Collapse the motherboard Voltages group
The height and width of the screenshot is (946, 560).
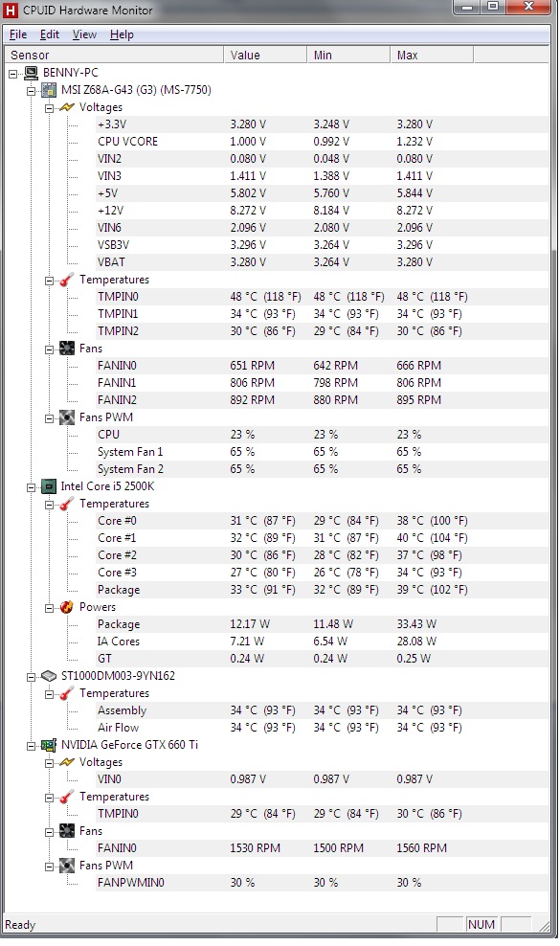tap(50, 108)
